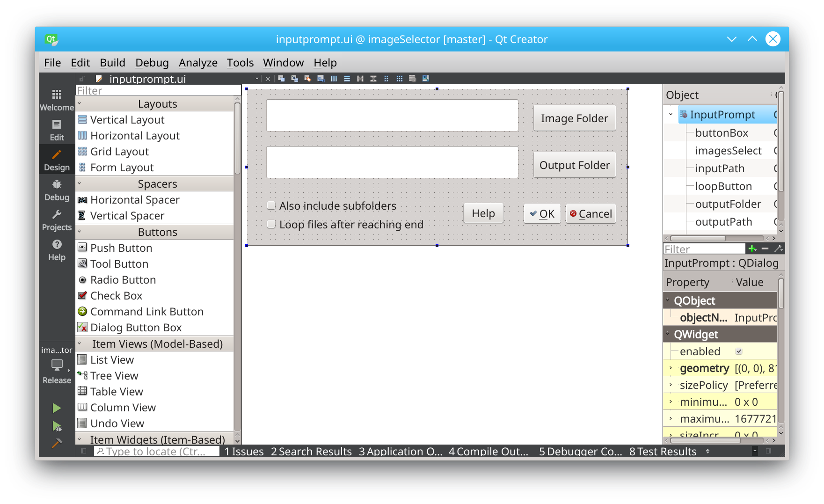
Task: Click the Type to locate search field
Action: (x=157, y=451)
